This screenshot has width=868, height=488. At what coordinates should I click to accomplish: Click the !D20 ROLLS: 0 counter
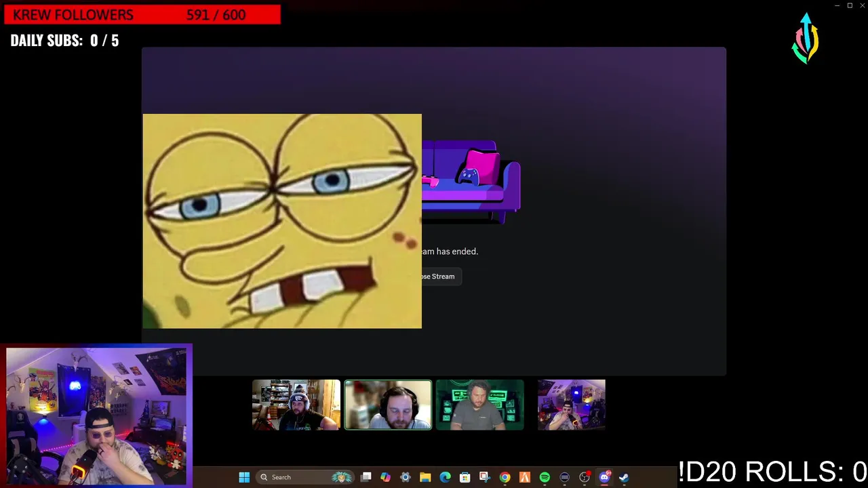point(772,472)
